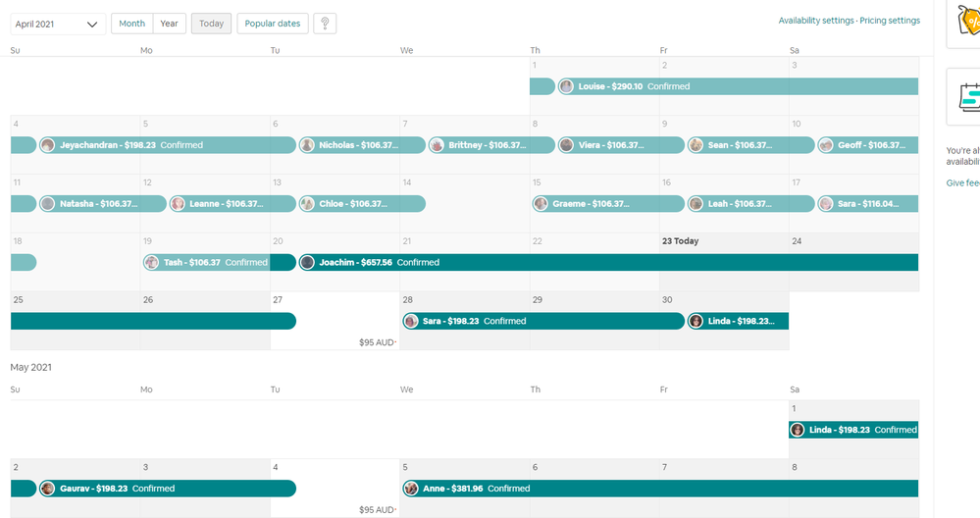Click Louise's guest avatar
Image resolution: width=980 pixels, height=518 pixels.
pyautogui.click(x=566, y=86)
